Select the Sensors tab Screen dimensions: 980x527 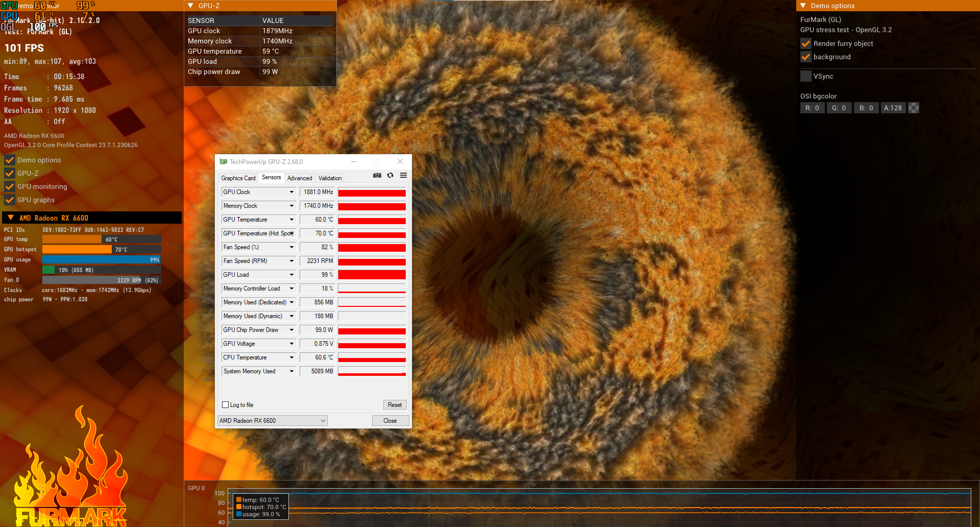click(x=272, y=177)
